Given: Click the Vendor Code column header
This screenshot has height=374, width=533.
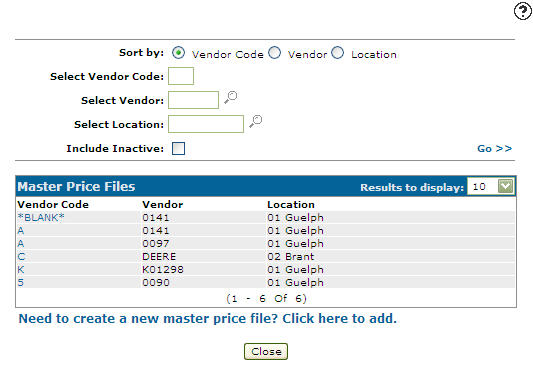Looking at the screenshot, I should 53,204.
